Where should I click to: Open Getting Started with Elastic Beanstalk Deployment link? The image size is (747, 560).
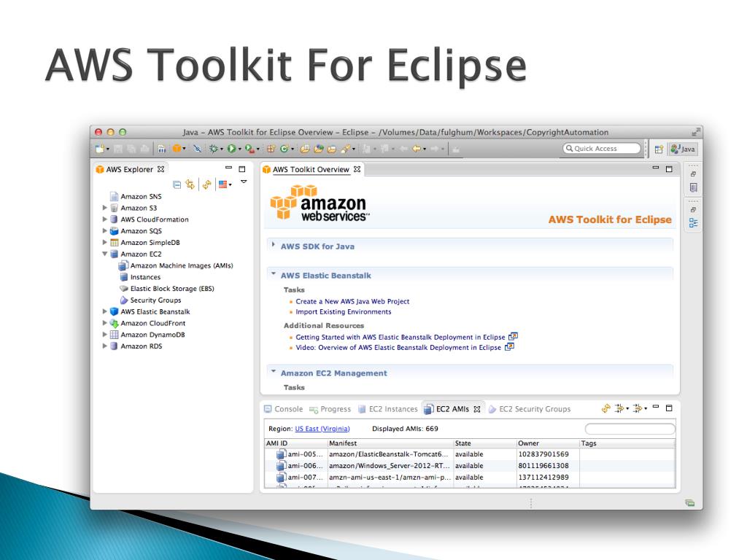click(x=400, y=337)
